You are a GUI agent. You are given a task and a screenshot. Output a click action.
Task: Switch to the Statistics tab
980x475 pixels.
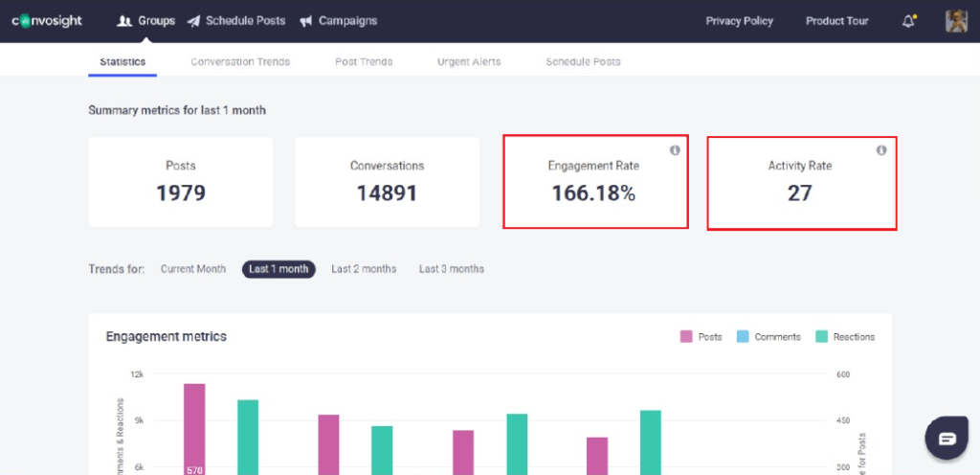click(122, 62)
